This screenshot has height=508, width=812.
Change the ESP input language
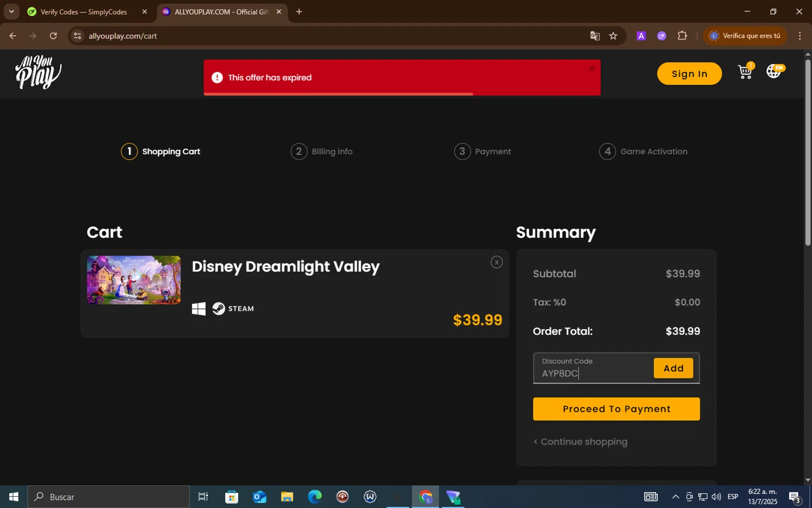point(733,497)
